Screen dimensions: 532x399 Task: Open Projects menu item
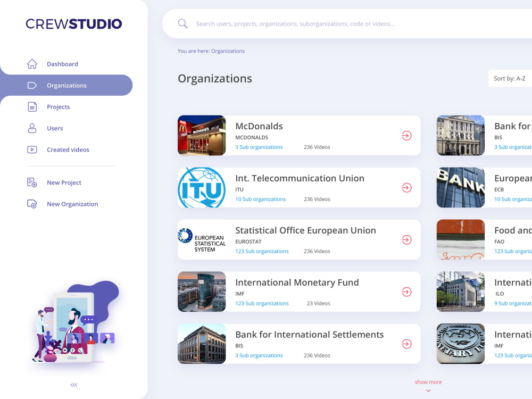(59, 107)
